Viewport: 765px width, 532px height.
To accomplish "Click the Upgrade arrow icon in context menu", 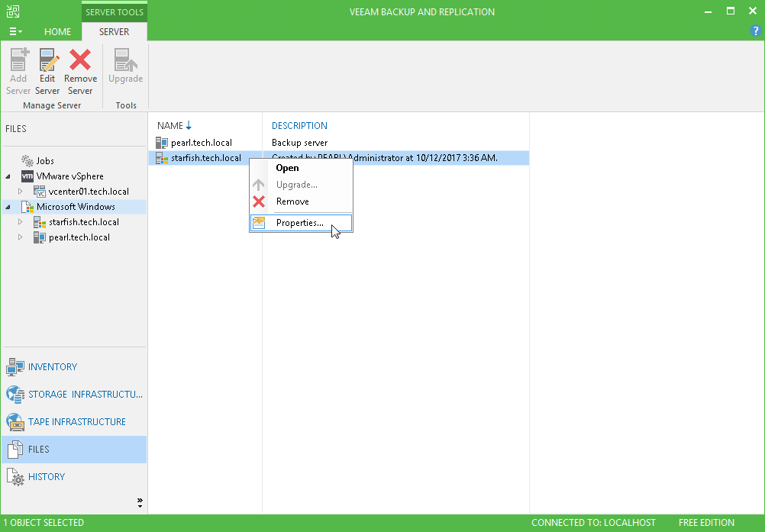I will coord(259,185).
